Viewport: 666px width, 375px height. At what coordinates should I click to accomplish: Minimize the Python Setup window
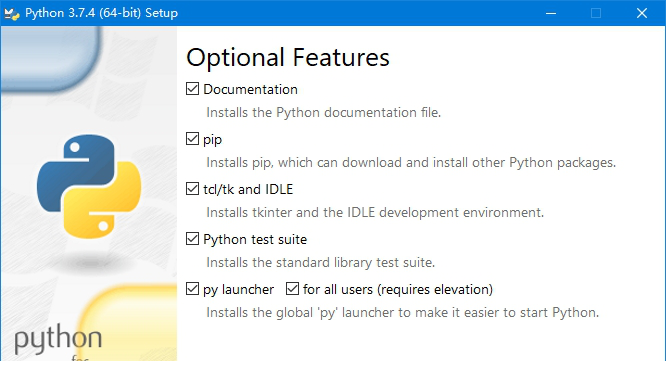click(551, 13)
